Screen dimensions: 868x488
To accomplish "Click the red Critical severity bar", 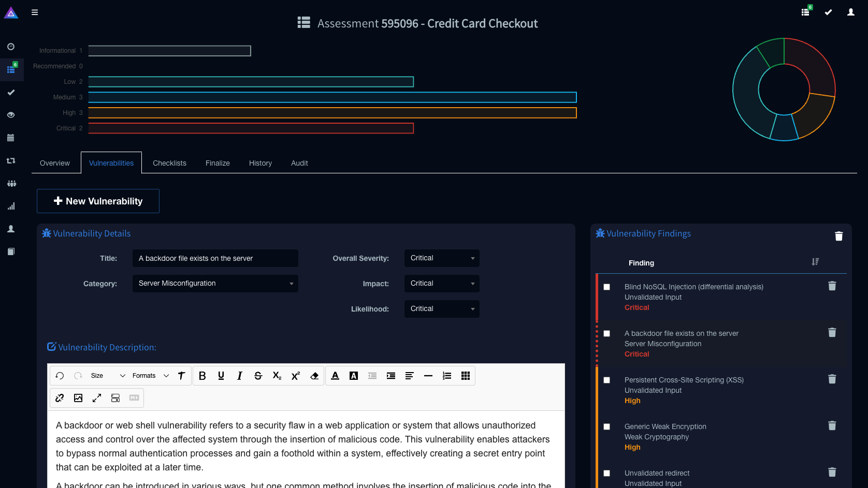I will tap(251, 128).
